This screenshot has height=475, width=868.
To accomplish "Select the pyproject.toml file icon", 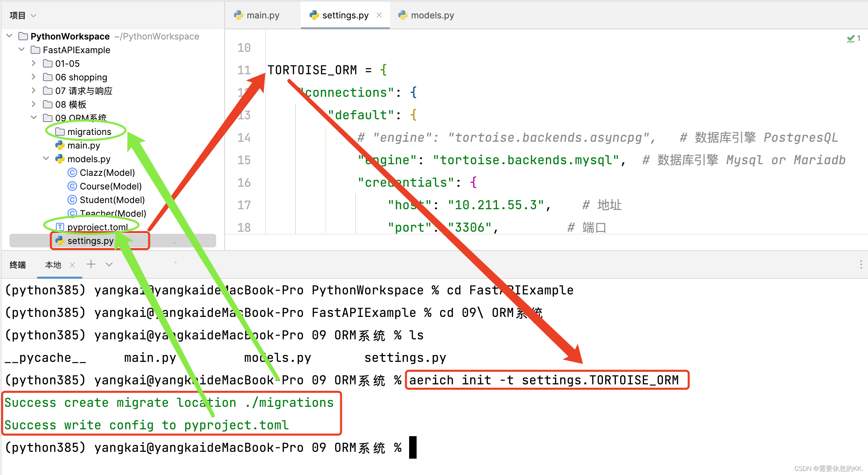I will [x=60, y=227].
